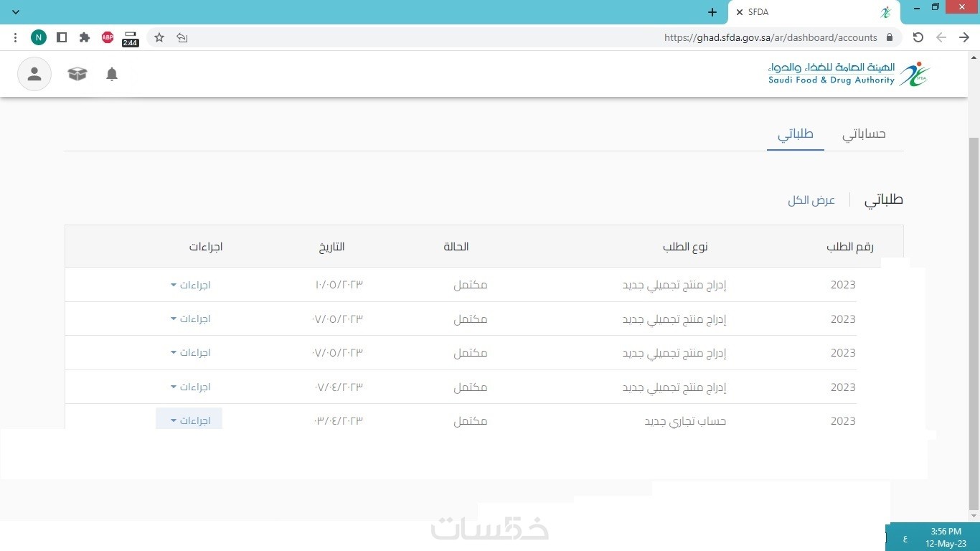
Task: Click date ٠٧/٠٤/٢٠٢٣ in the table
Action: (x=338, y=387)
